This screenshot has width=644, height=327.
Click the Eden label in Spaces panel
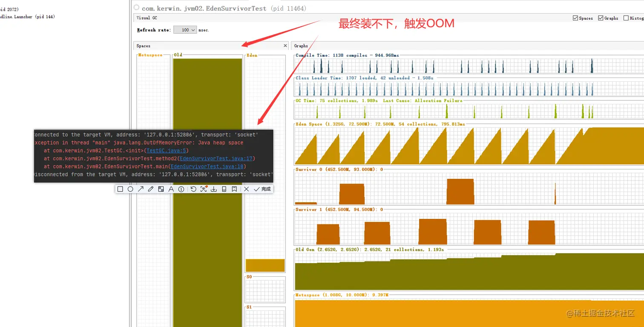pyautogui.click(x=252, y=55)
